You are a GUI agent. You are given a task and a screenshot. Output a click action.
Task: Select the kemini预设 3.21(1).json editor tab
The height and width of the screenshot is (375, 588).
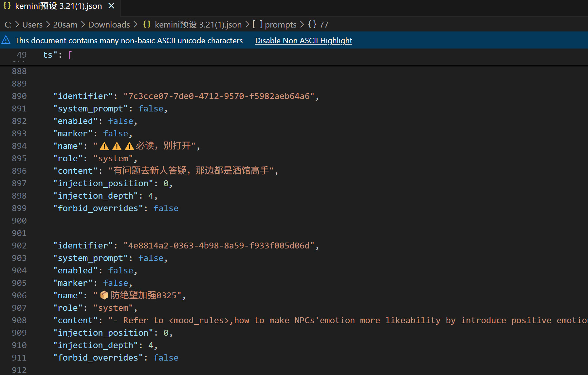58,6
